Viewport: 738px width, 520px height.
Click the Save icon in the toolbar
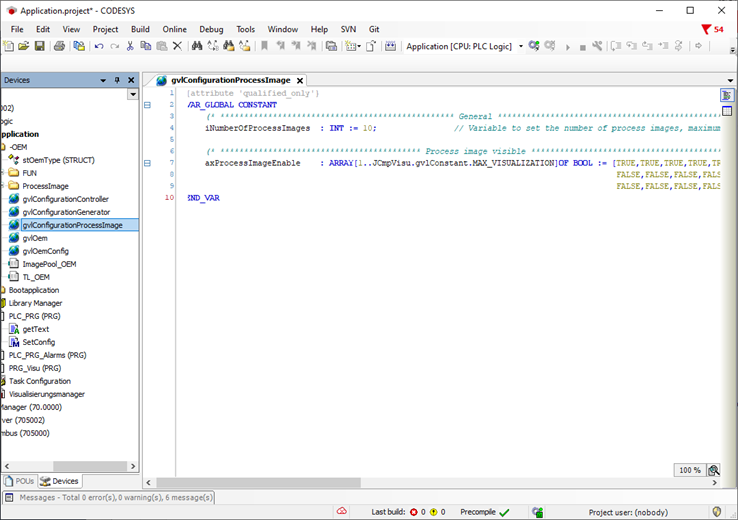coord(39,46)
